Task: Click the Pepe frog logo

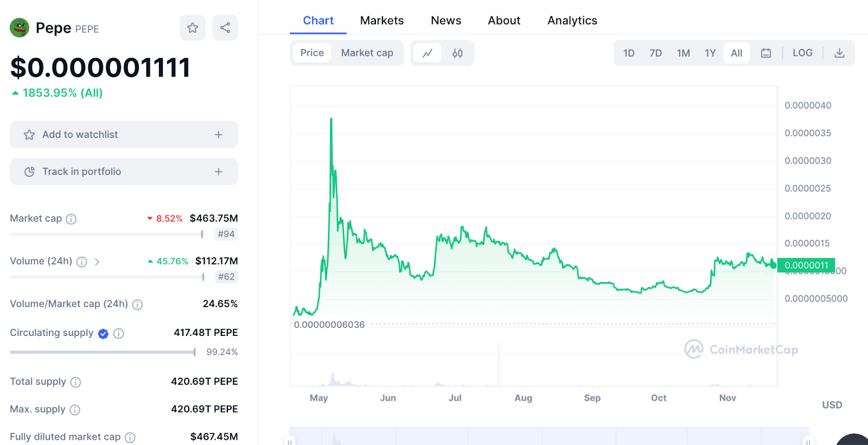Action: [x=20, y=28]
